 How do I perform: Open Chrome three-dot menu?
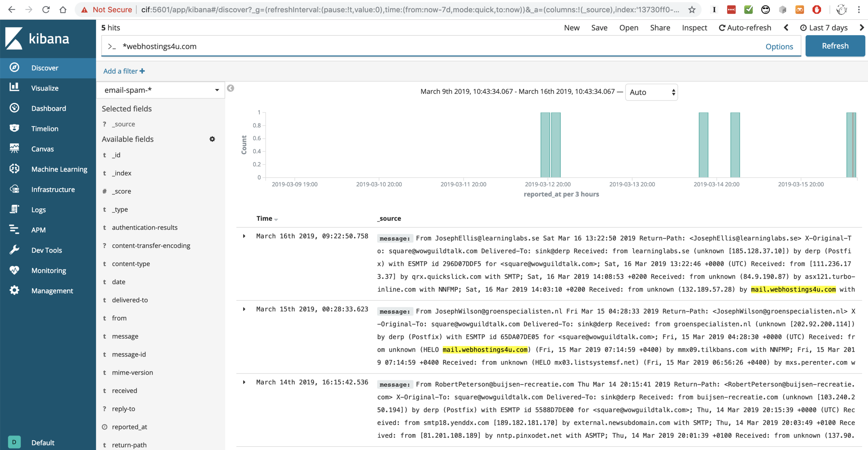859,10
